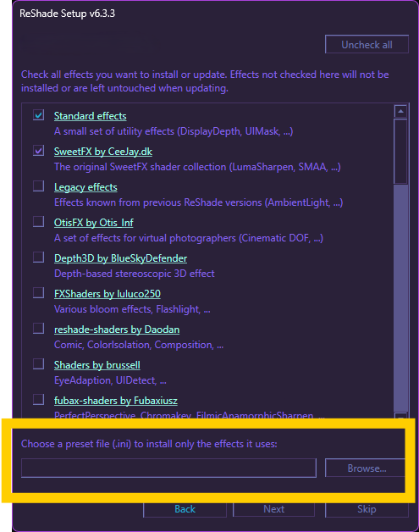Click the 'Choose a preset file (.ini)' label

click(x=149, y=444)
